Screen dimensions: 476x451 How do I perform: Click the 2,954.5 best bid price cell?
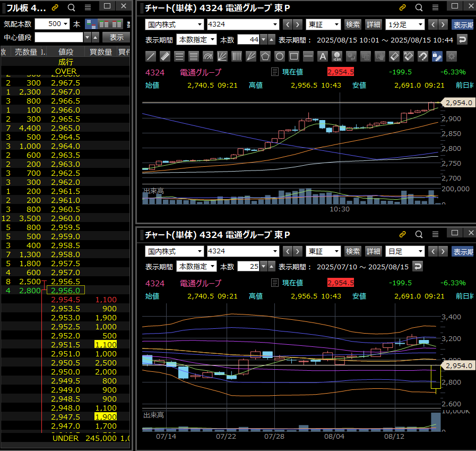point(66,300)
